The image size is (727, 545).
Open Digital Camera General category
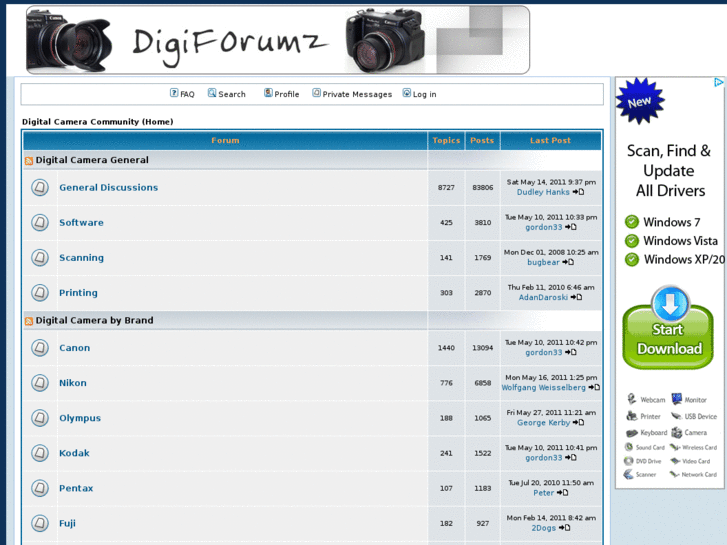coord(92,160)
